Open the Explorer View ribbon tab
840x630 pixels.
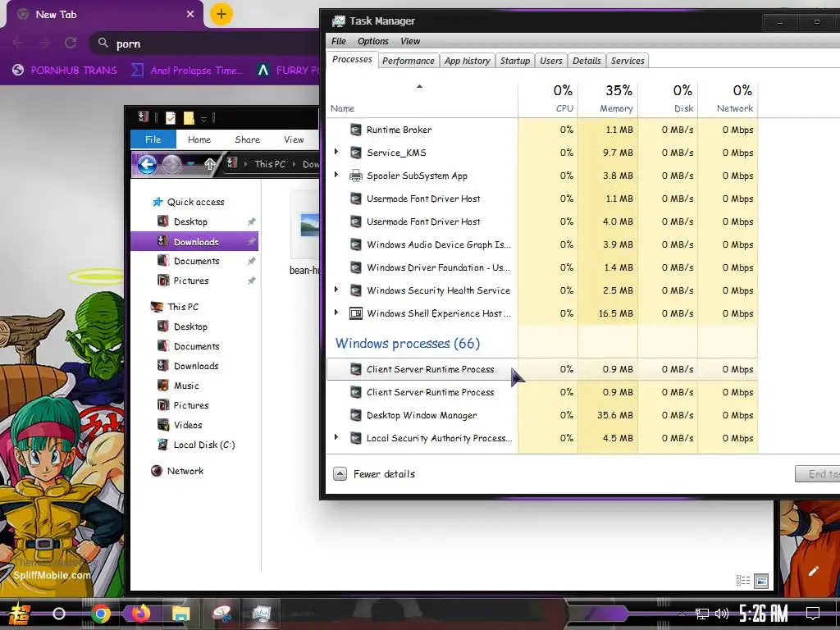coord(294,139)
